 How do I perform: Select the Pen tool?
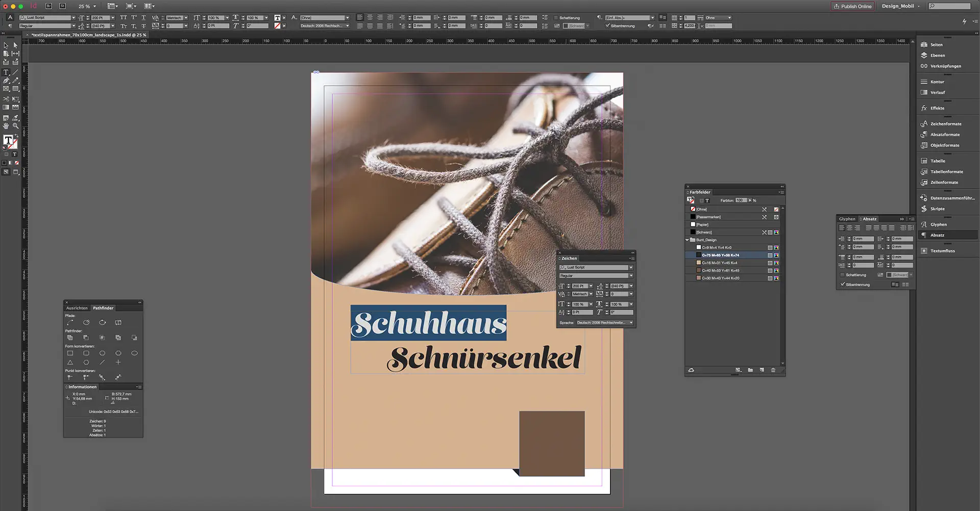(x=6, y=81)
